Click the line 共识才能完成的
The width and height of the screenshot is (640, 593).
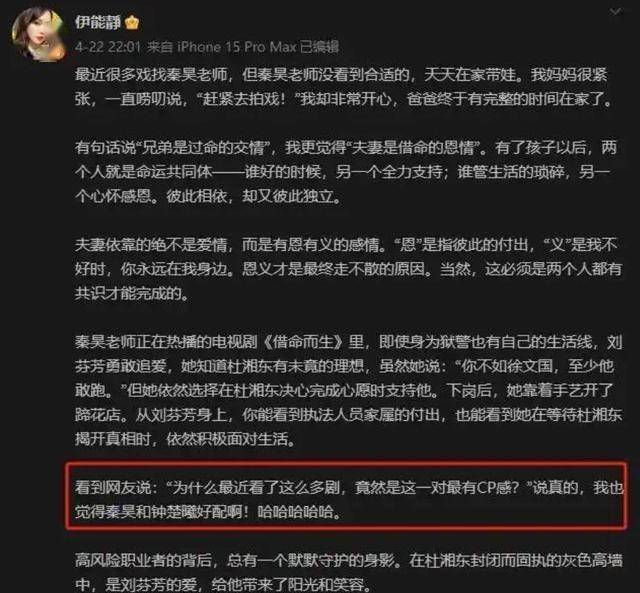[x=132, y=293]
